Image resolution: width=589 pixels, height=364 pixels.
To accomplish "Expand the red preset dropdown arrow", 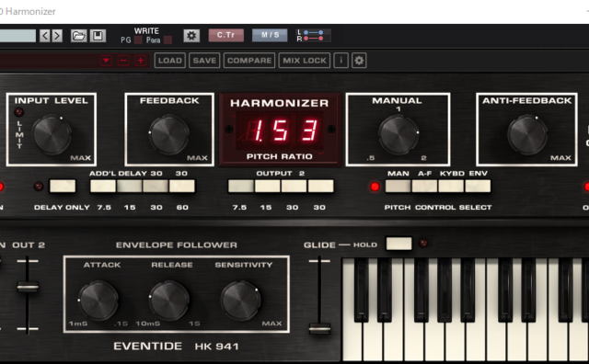I will (106, 61).
